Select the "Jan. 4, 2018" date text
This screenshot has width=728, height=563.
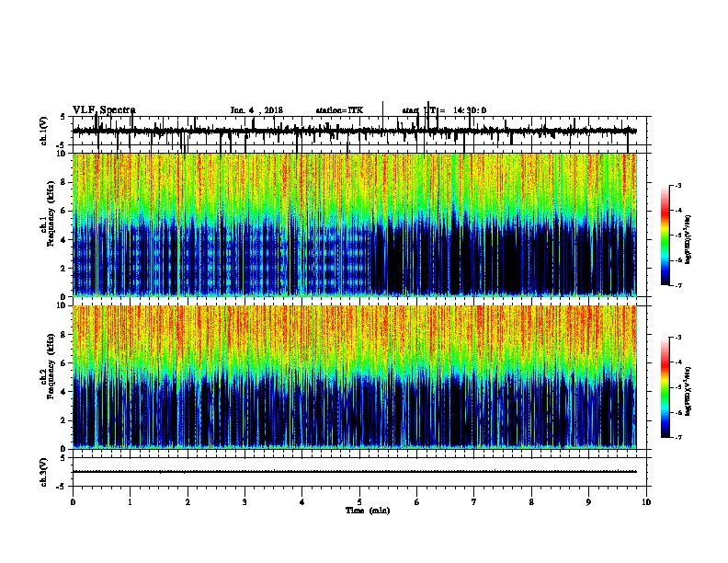[x=256, y=110]
